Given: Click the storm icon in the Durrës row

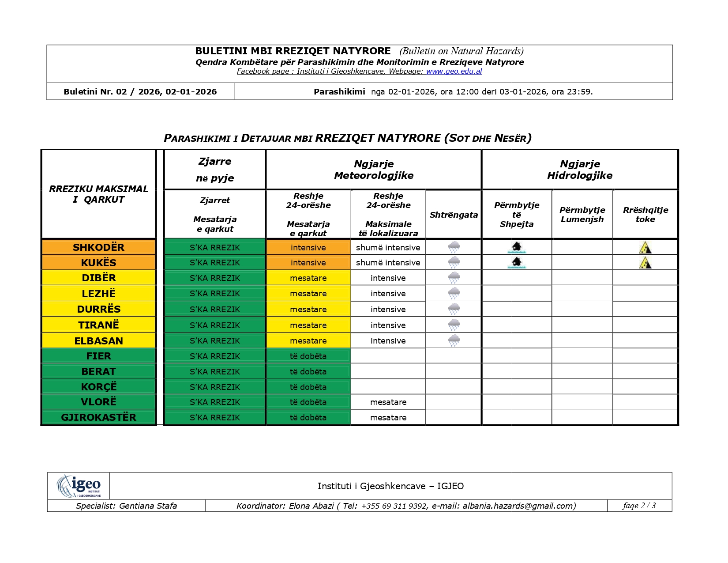Looking at the screenshot, I should click(454, 309).
